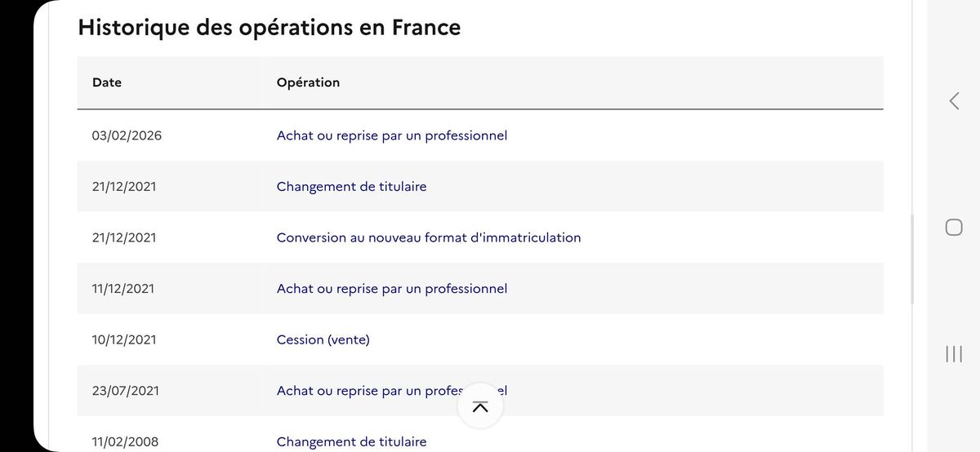Open Conversion au nouveau format d'immatriculation
Image resolution: width=980 pixels, height=452 pixels.
429,237
